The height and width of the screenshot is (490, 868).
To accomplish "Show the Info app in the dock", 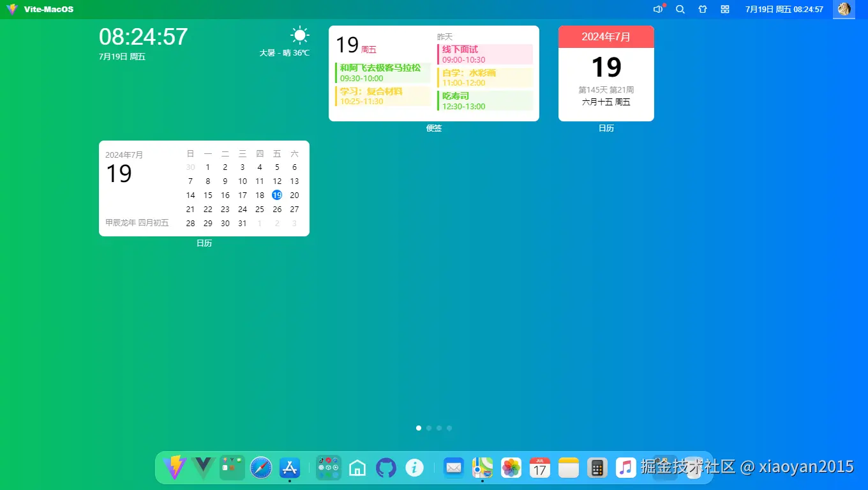I will [x=415, y=468].
